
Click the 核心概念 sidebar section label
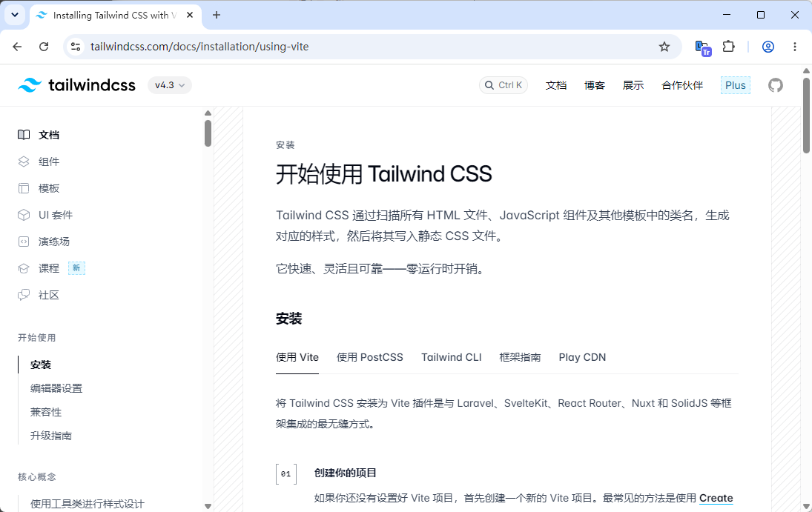[37, 476]
